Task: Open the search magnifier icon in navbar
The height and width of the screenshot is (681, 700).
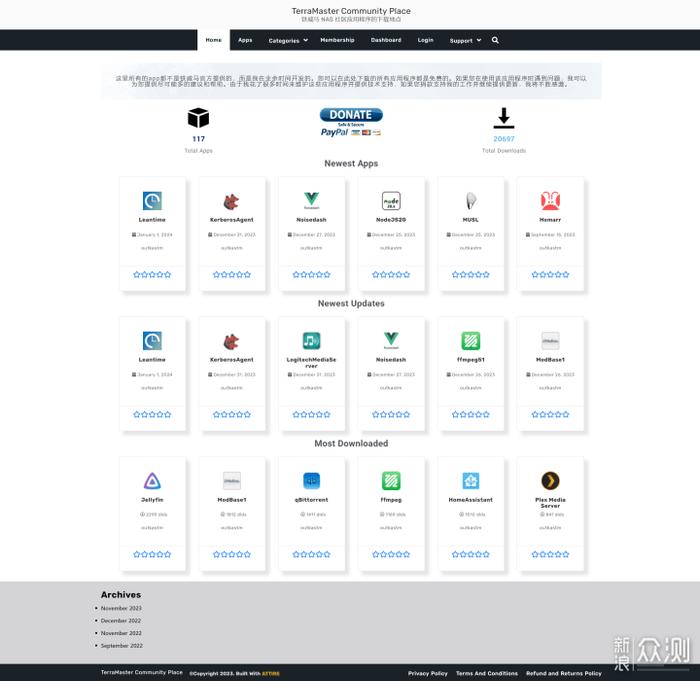Action: (495, 40)
